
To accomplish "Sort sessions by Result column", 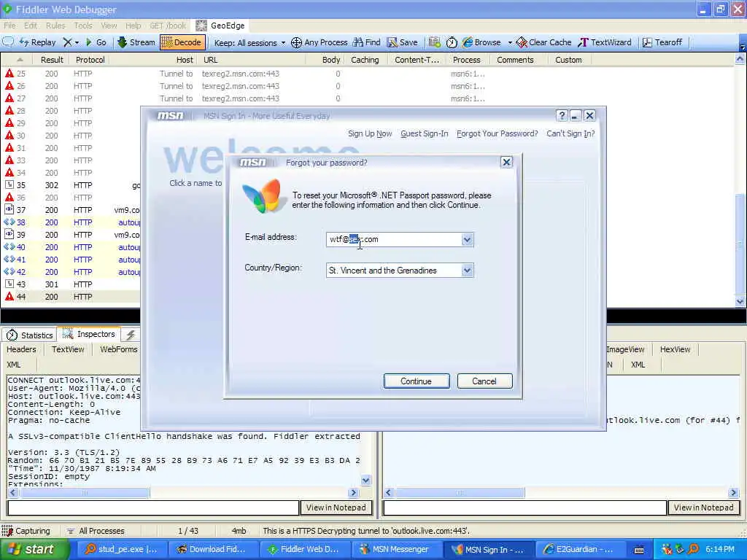I will (x=52, y=60).
